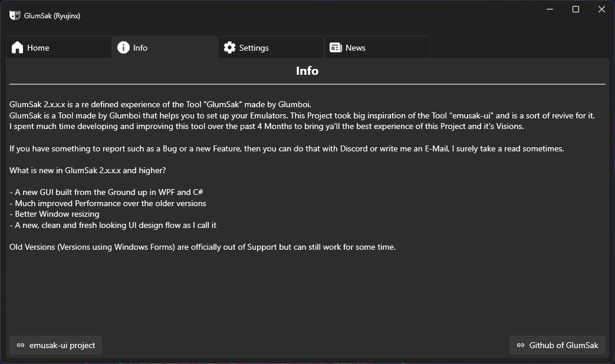The width and height of the screenshot is (615, 364).
Task: Open the Github of GlumSak link
Action: pyautogui.click(x=557, y=345)
